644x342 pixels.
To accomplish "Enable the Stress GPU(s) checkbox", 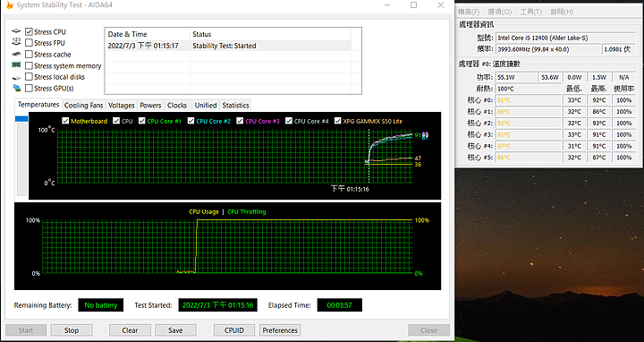I will [x=29, y=89].
